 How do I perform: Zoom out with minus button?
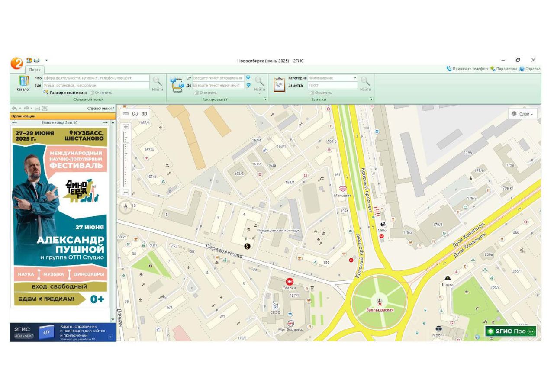(x=126, y=192)
